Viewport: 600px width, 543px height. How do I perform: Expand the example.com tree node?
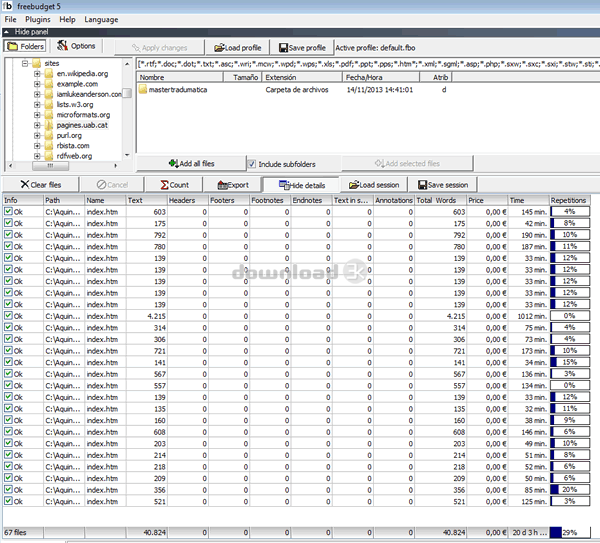(37, 84)
